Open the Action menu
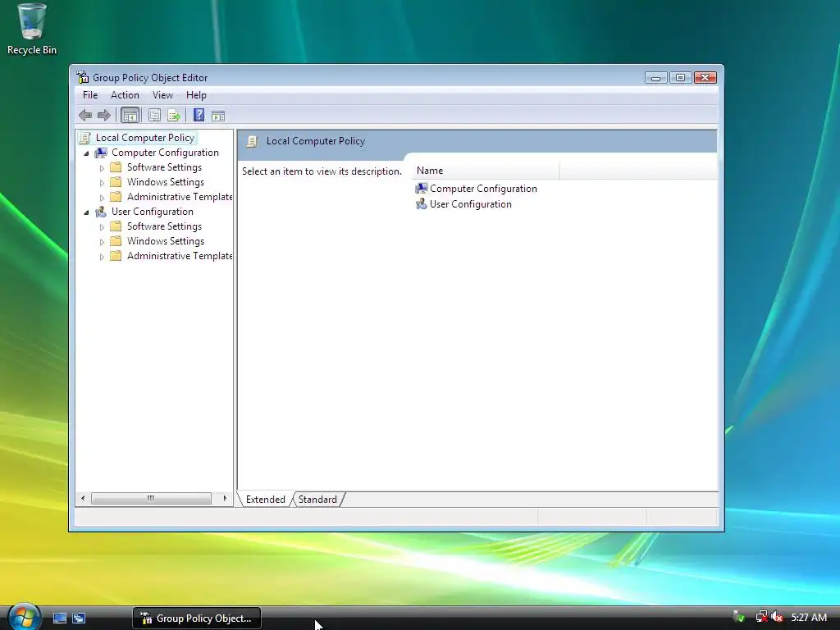The width and height of the screenshot is (840, 630). pyautogui.click(x=125, y=95)
